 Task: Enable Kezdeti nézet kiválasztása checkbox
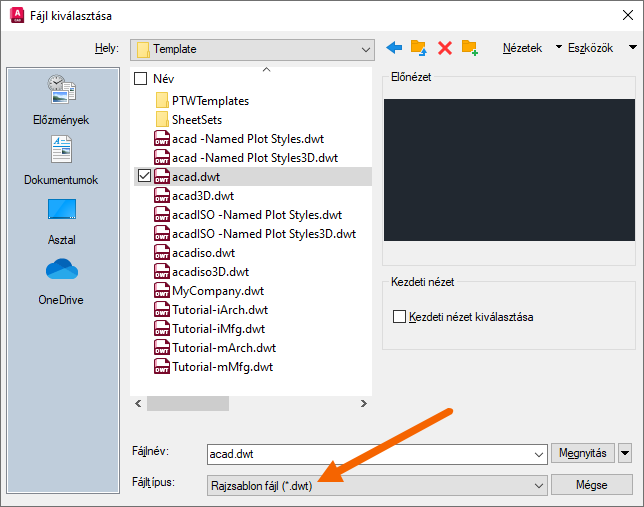click(x=399, y=317)
